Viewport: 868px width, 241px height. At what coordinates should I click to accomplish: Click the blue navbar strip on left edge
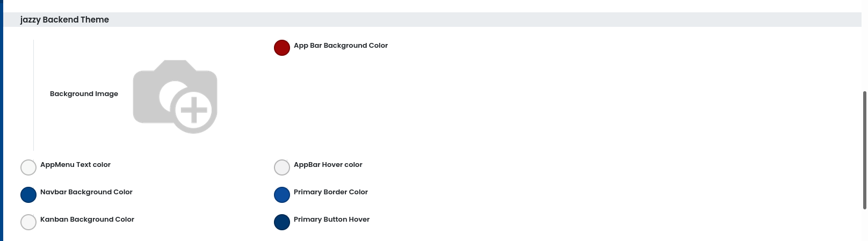coord(1,121)
